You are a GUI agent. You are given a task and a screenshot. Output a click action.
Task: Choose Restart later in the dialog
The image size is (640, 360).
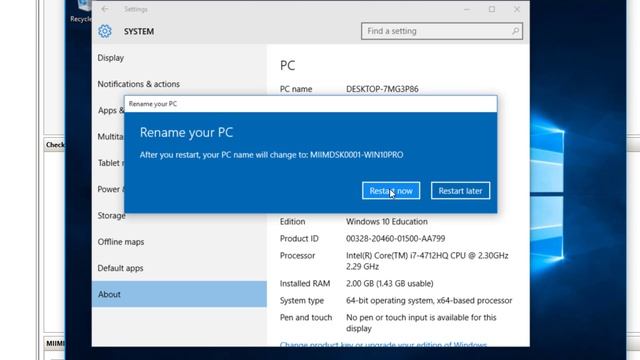tap(460, 191)
